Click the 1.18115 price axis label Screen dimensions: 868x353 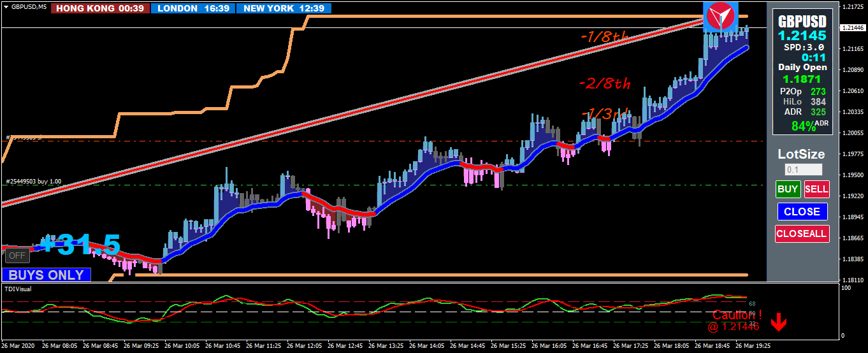[852, 280]
